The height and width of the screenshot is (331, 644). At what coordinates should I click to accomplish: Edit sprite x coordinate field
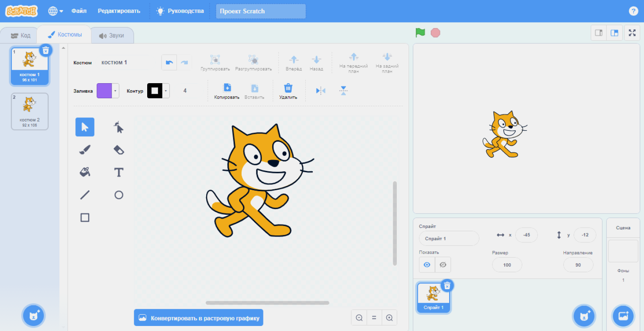[526, 235]
